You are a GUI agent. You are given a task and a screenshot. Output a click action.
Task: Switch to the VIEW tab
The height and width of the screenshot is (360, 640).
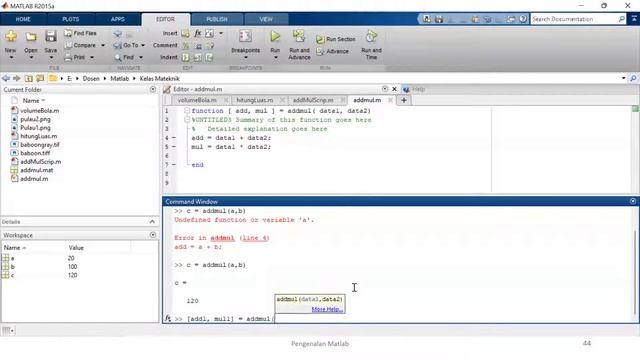click(266, 19)
